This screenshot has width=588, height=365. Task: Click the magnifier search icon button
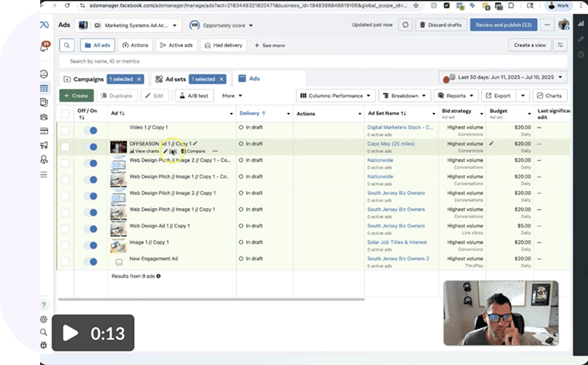tap(67, 46)
